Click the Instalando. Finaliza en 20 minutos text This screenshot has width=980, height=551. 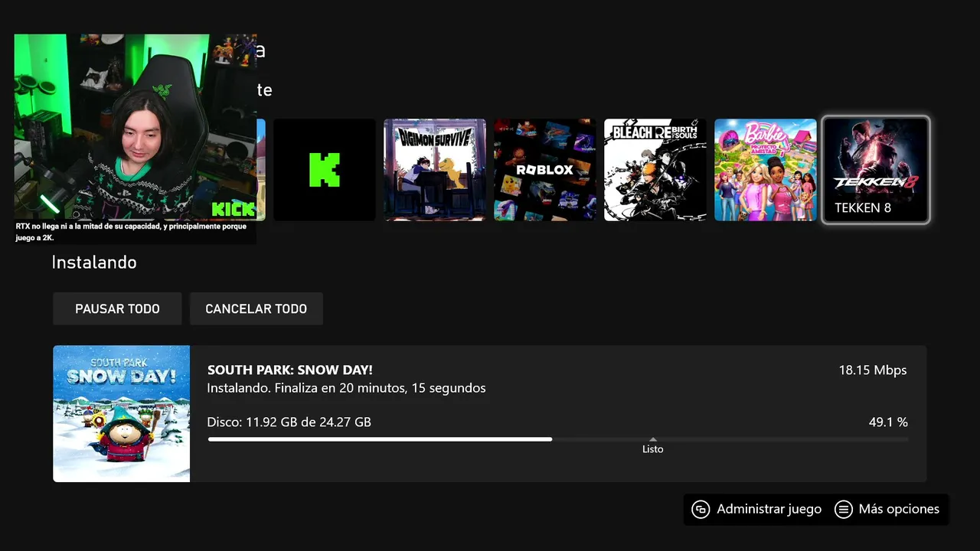[346, 388]
